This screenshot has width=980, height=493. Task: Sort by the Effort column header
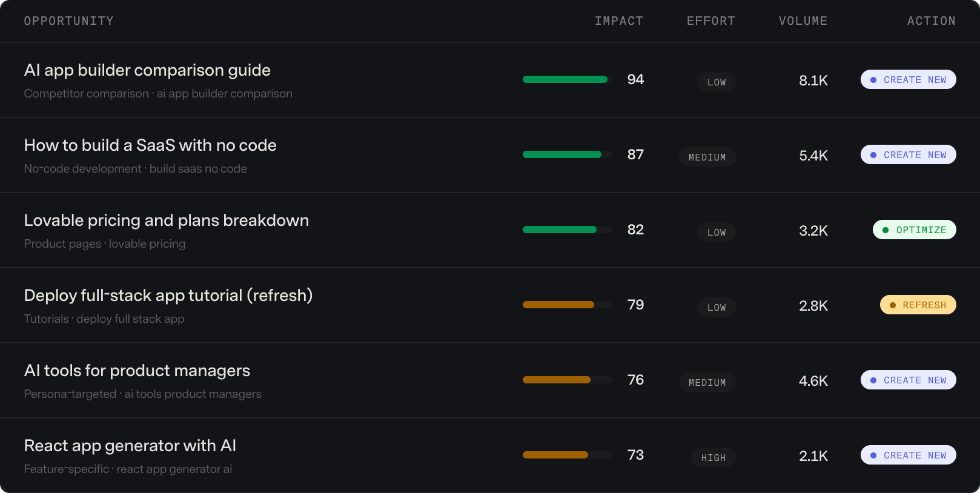(710, 21)
